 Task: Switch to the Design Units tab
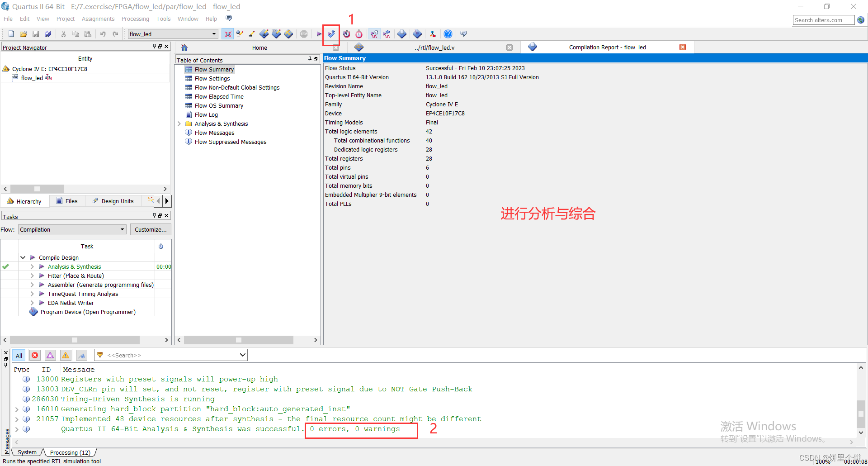point(113,201)
